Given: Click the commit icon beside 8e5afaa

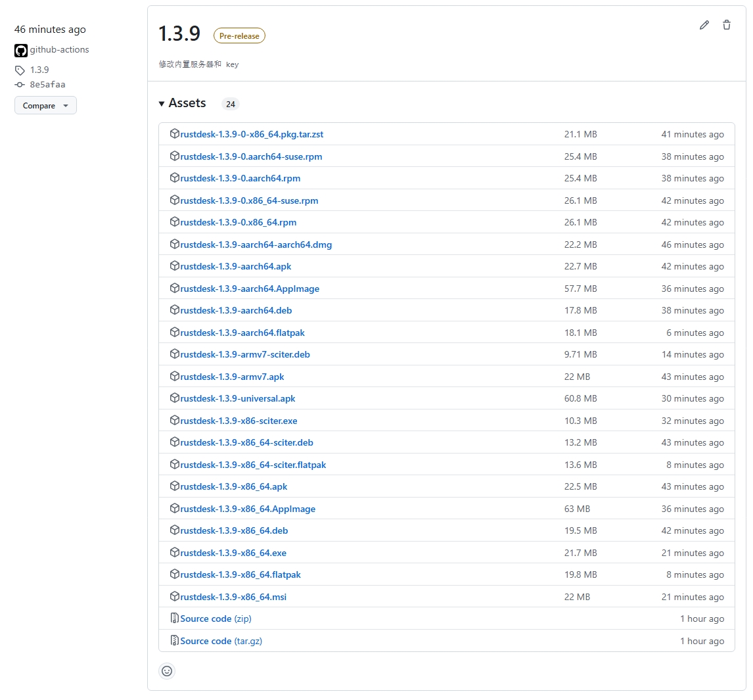Looking at the screenshot, I should click(x=20, y=85).
